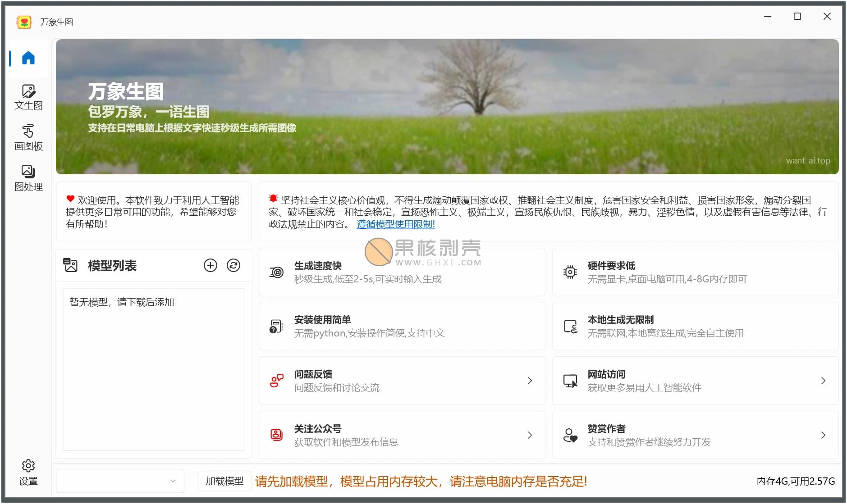The image size is (847, 504).
Task: Click the 问题反馈 speech bubble icon
Action: (x=276, y=381)
